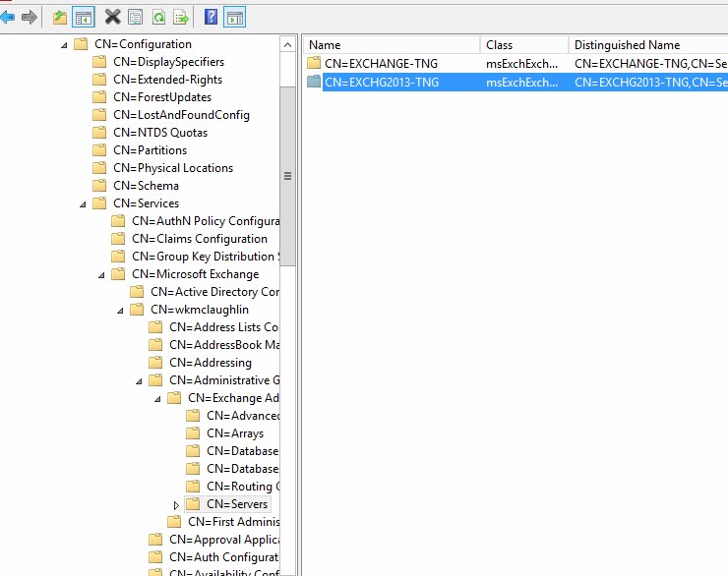Click the tree pane vertical scrollbar thumb

point(288,176)
